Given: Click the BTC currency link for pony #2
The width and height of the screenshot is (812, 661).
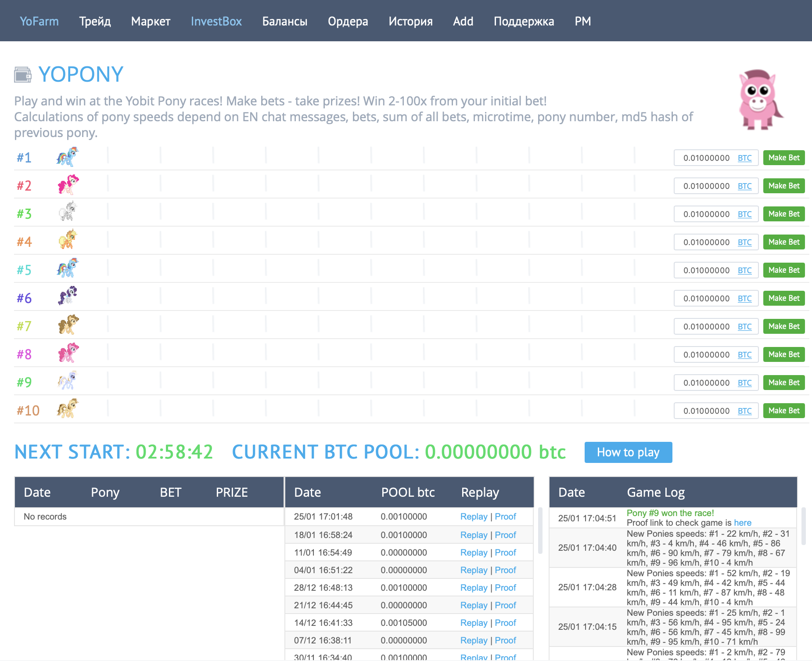Looking at the screenshot, I should tap(744, 186).
